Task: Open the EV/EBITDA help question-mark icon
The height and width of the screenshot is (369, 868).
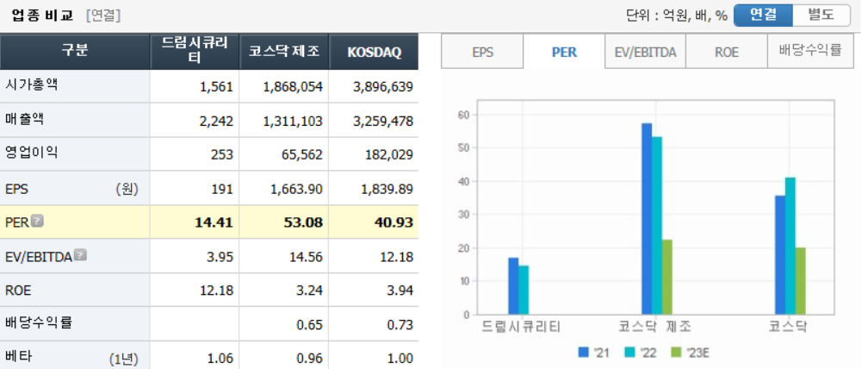Action: [x=80, y=255]
